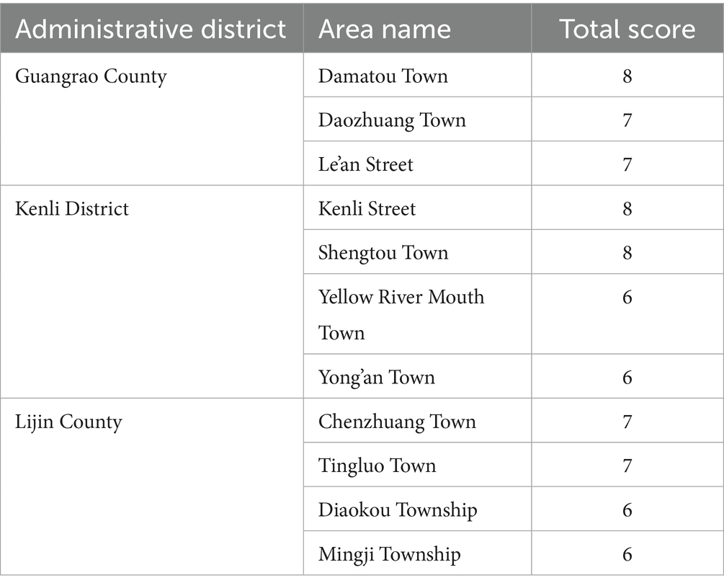The image size is (724, 588).
Task: Click the Kenli District cell
Action: coord(72,209)
